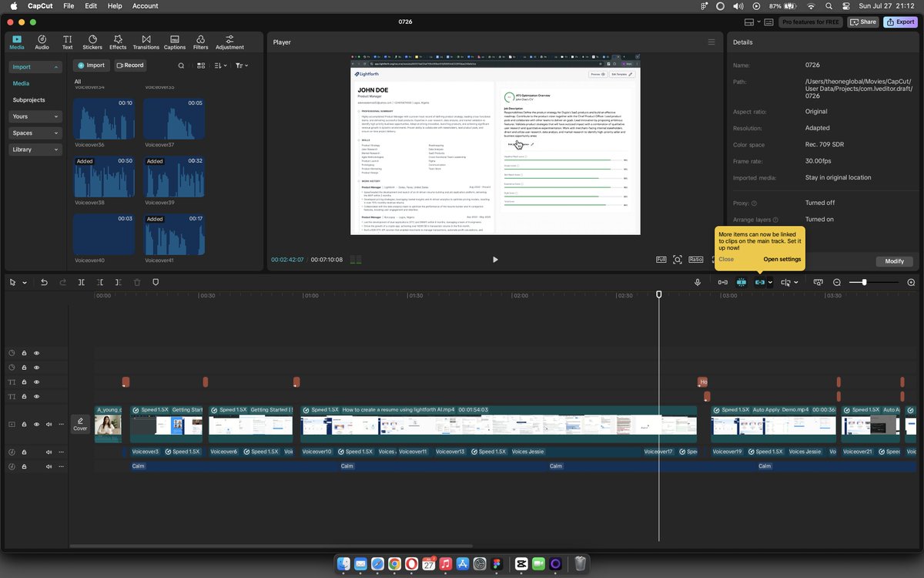Expand the Import section in the sidebar
924x578 pixels.
pos(35,67)
